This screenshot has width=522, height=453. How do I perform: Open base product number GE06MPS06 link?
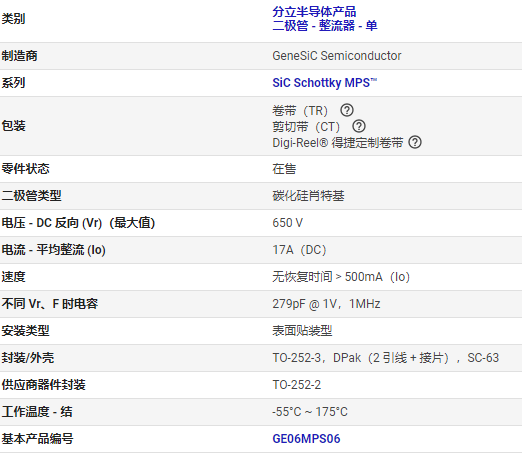point(306,439)
